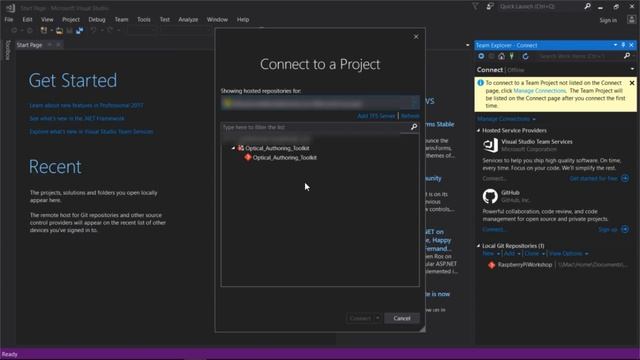Open the Team menu
The image size is (640, 360).
tap(121, 20)
